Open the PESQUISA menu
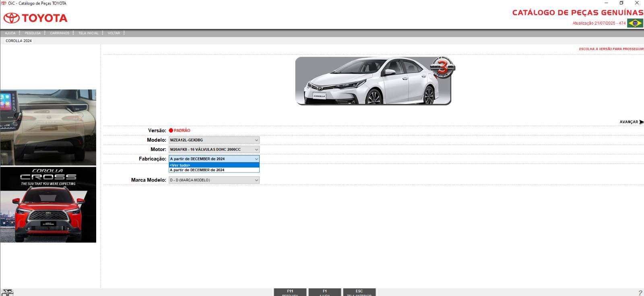The height and width of the screenshot is (296, 644). [x=33, y=33]
